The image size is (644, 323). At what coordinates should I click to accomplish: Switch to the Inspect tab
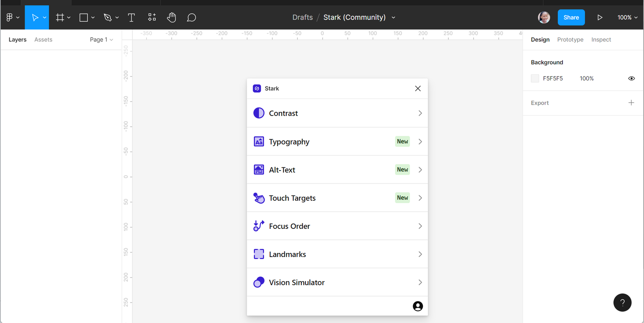601,39
